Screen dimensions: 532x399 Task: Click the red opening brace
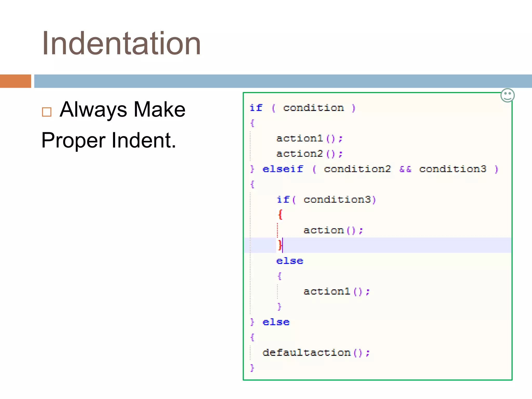coord(280,215)
